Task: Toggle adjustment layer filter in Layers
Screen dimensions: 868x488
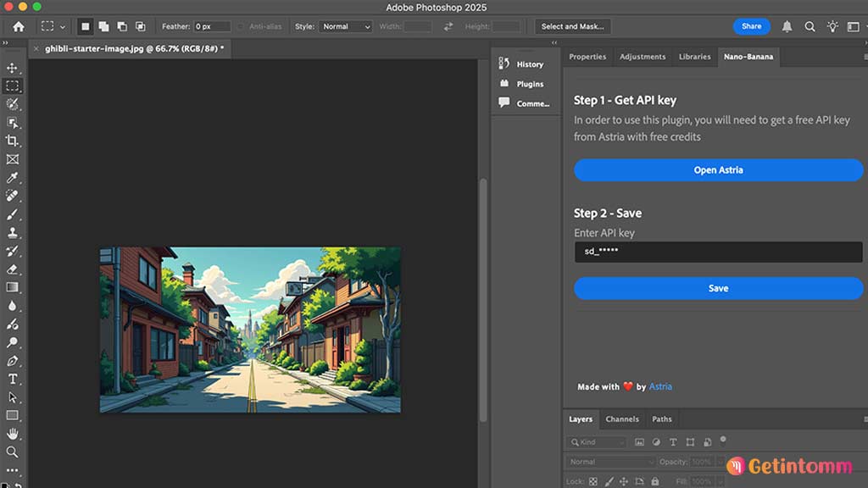Action: coord(656,442)
